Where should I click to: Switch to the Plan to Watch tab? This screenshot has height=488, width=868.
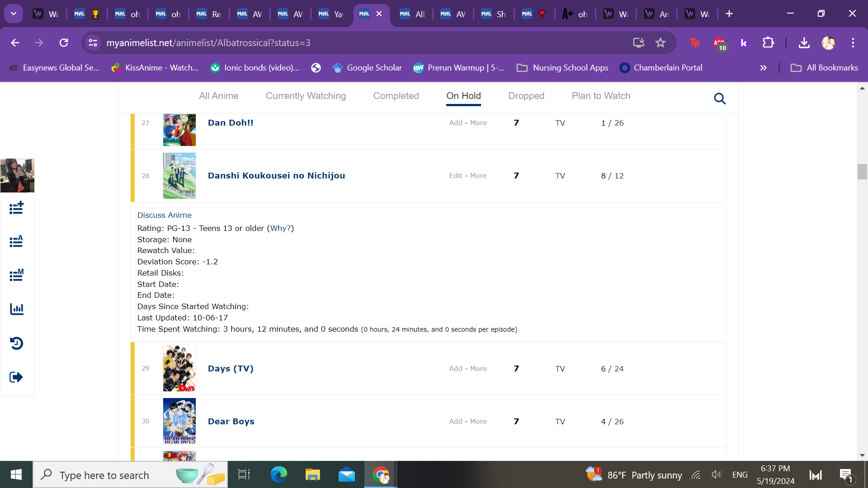601,96
